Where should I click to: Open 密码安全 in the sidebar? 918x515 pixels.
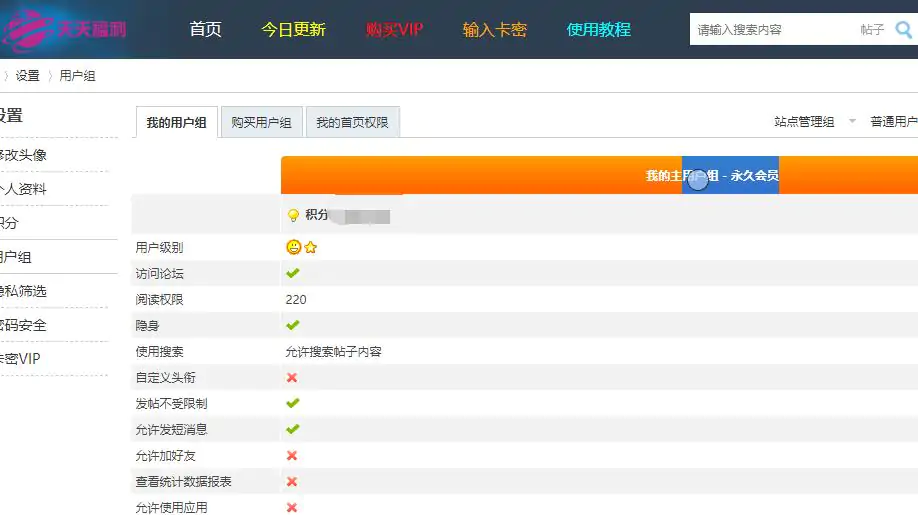tap(23, 325)
